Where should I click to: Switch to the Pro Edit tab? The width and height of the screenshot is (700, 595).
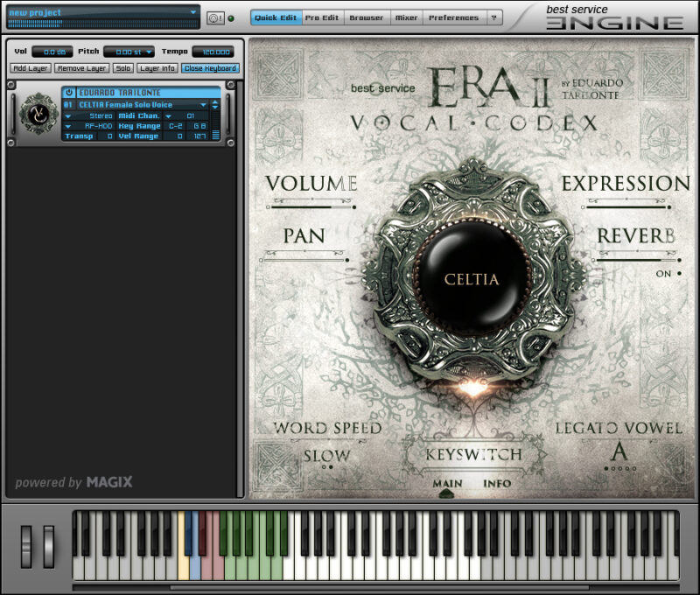click(323, 17)
